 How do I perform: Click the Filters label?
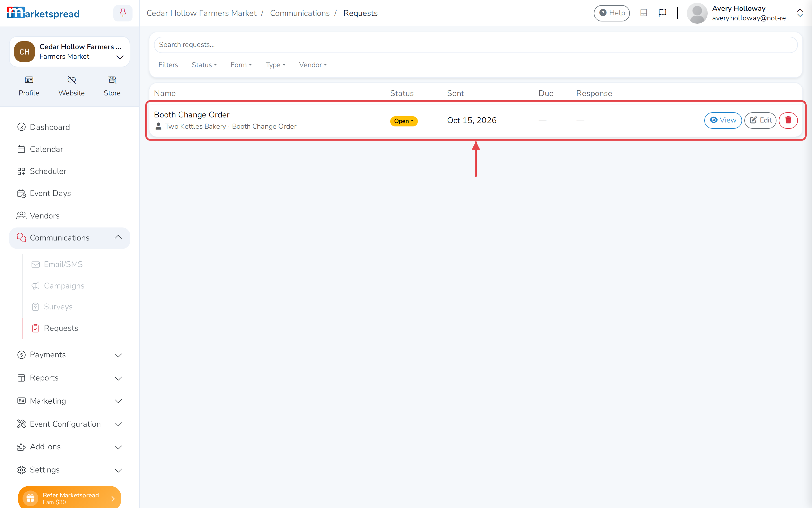168,65
